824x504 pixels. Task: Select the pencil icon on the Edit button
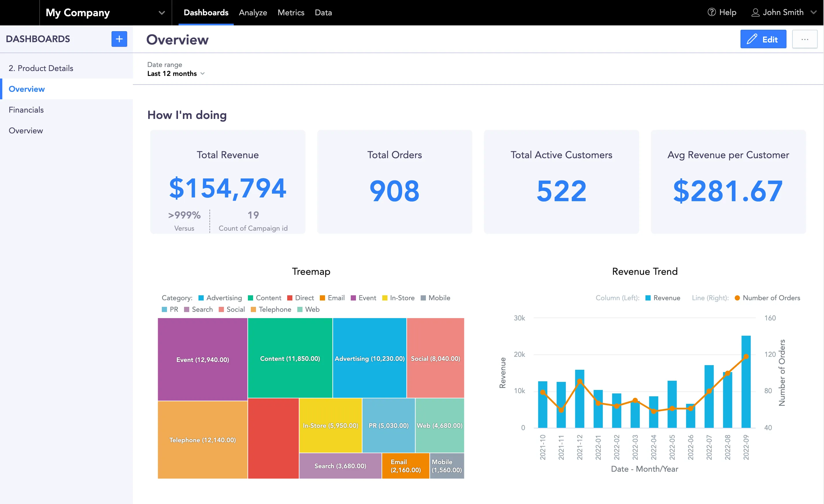point(751,39)
